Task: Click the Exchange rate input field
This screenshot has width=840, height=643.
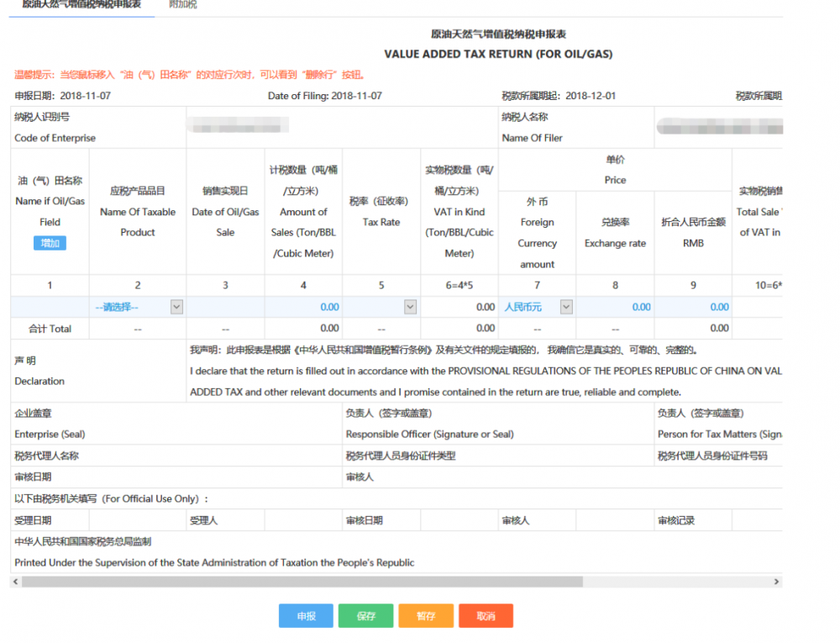Action: (615, 308)
